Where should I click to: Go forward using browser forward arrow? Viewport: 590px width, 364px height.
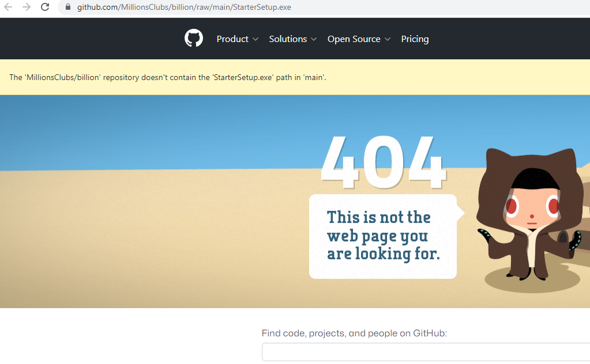tap(27, 7)
